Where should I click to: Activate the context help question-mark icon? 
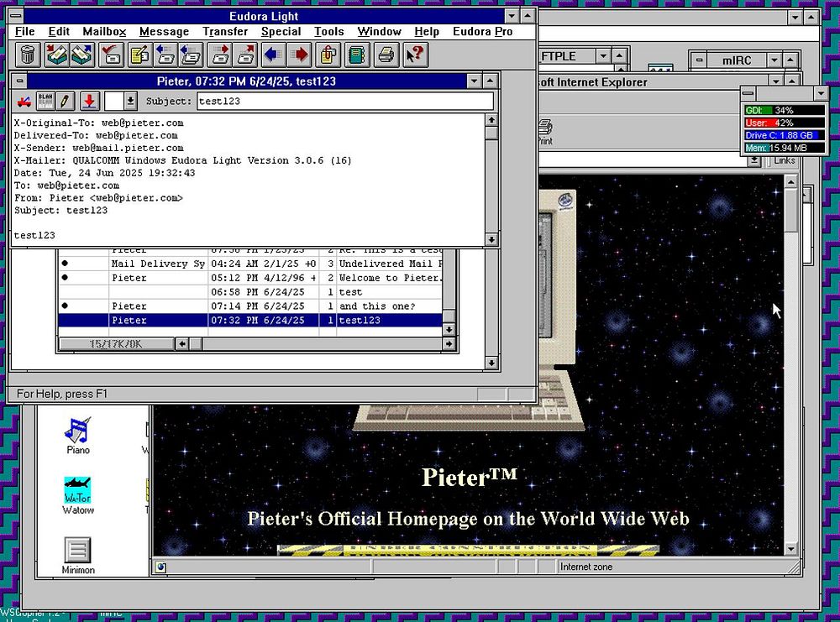[x=415, y=55]
